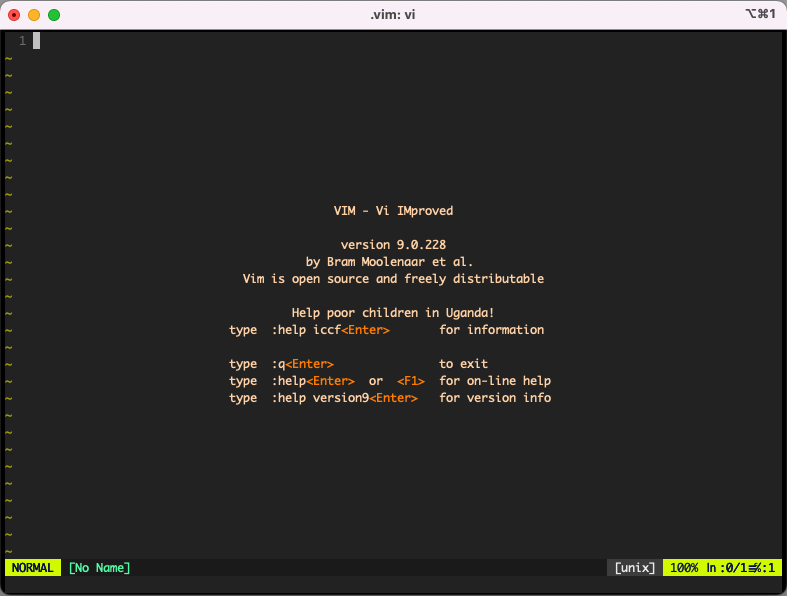Click the ':help iccf<Enter>' command text
Screen dimensions: 787x596
click(331, 330)
